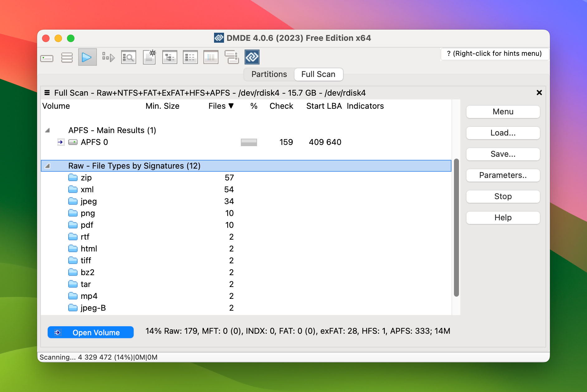Click the tar folder icon

pos(73,284)
